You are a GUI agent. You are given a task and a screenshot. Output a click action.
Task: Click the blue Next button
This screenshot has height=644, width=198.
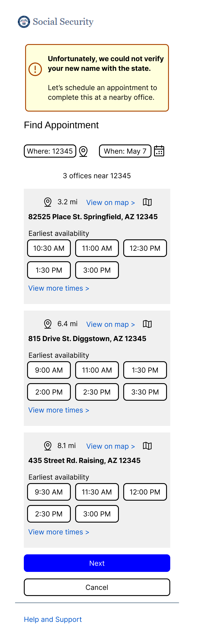pyautogui.click(x=97, y=563)
